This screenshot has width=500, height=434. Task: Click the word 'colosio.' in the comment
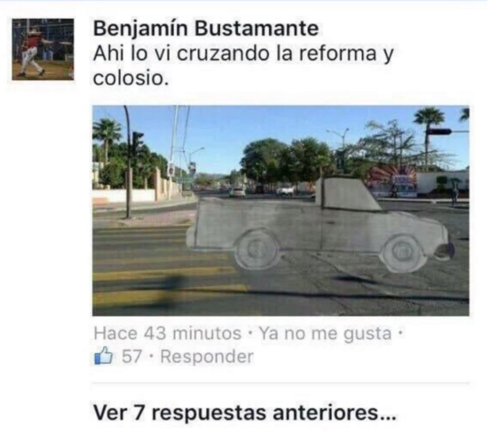131,79
